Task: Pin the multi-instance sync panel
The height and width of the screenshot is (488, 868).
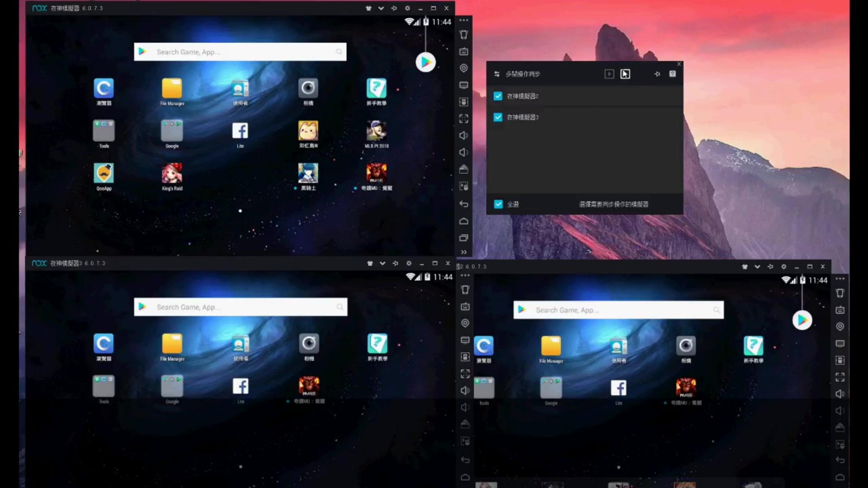Action: click(x=657, y=74)
